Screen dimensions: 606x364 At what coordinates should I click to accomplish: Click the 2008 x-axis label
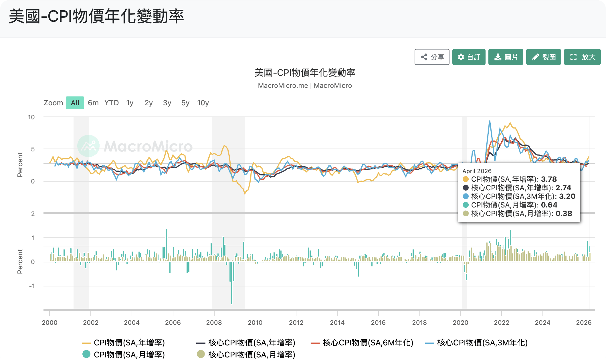(214, 323)
